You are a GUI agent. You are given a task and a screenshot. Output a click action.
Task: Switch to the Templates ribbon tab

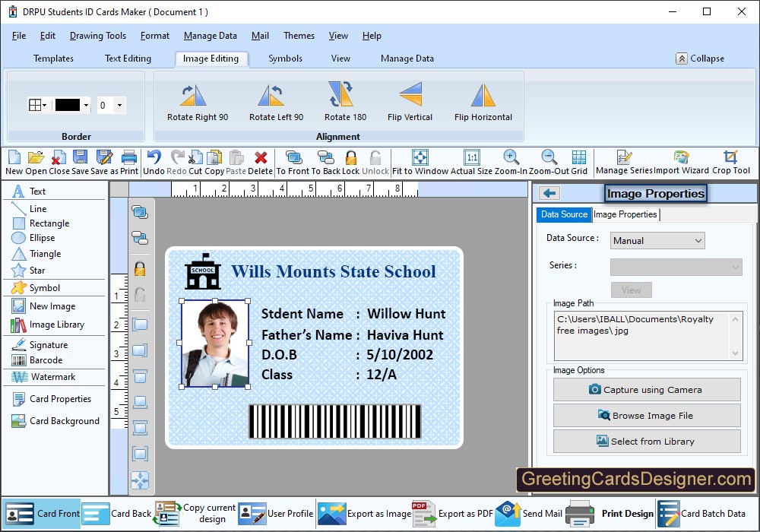53,59
